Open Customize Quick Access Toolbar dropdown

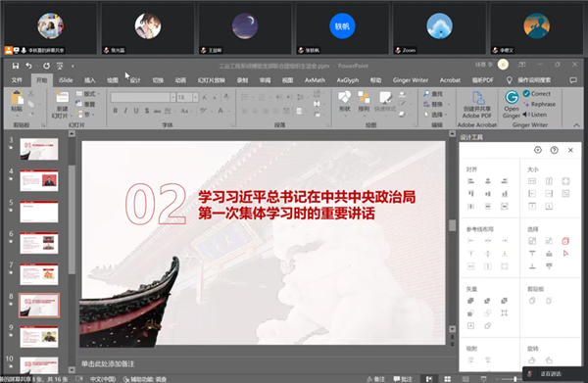[x=73, y=67]
